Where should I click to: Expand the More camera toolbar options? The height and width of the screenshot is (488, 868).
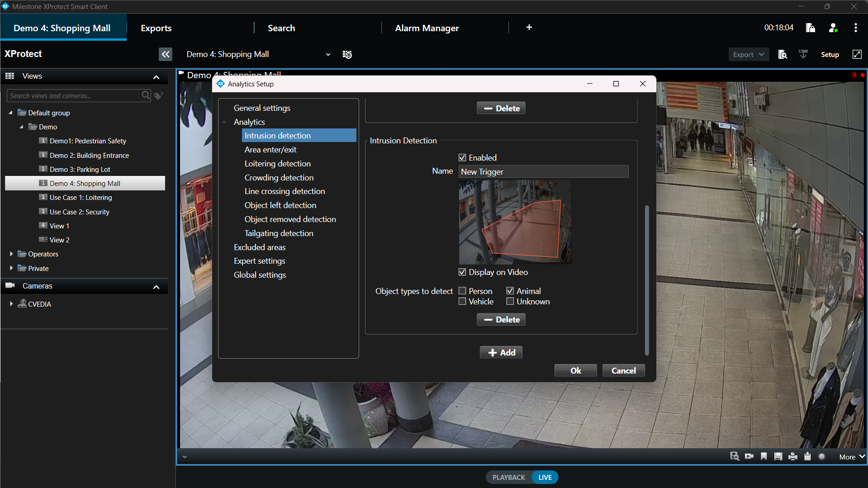click(x=851, y=457)
